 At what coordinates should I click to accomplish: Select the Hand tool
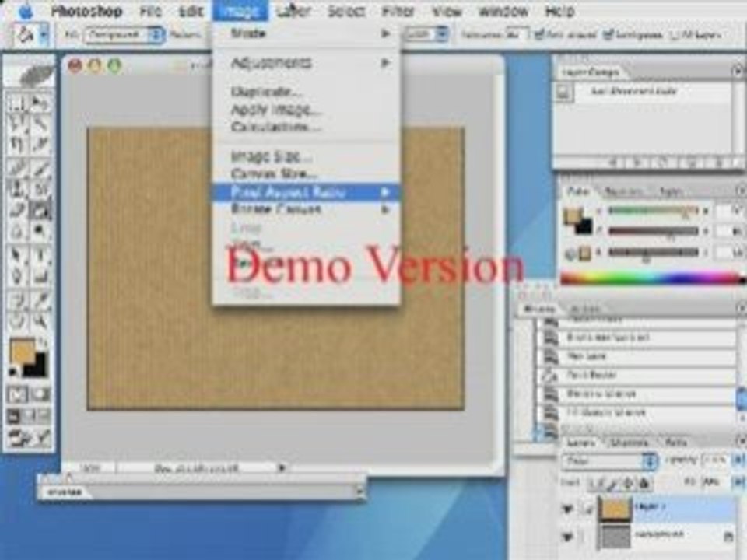17,321
